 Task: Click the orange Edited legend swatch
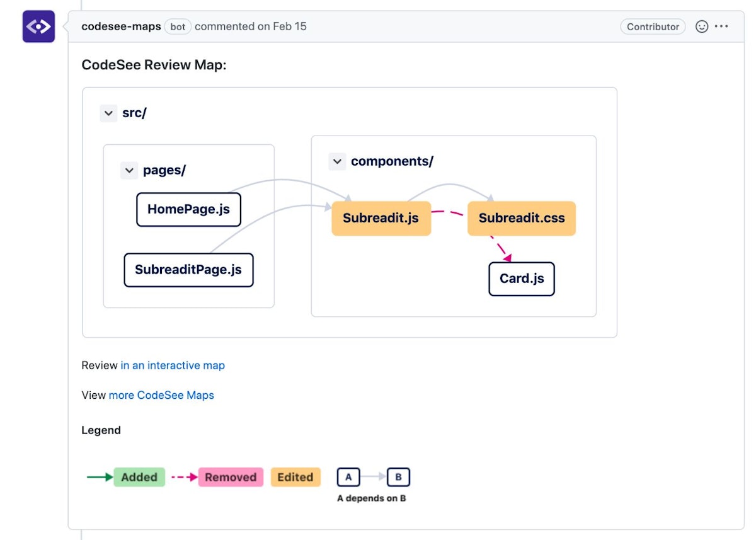click(295, 477)
